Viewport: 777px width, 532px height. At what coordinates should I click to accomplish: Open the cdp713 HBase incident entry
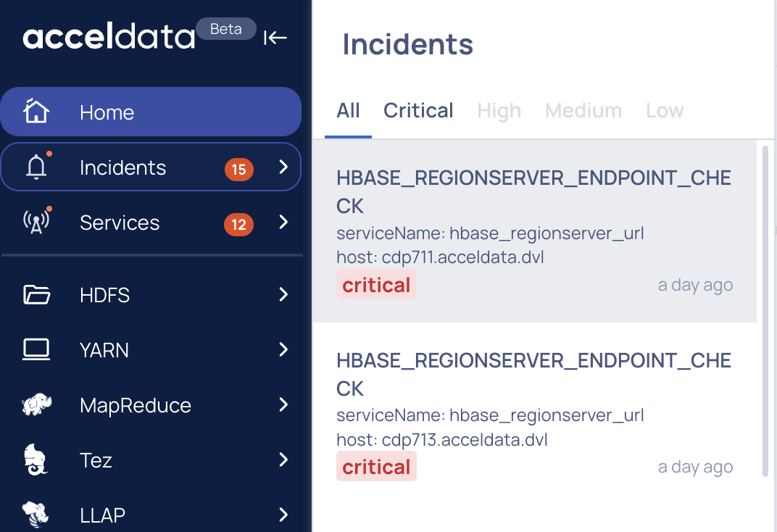535,414
